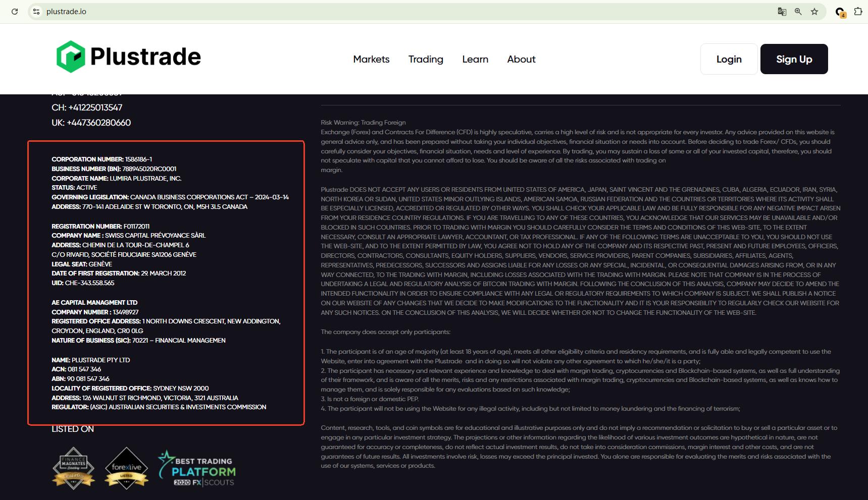Open the extensions puzzle icon

[858, 12]
